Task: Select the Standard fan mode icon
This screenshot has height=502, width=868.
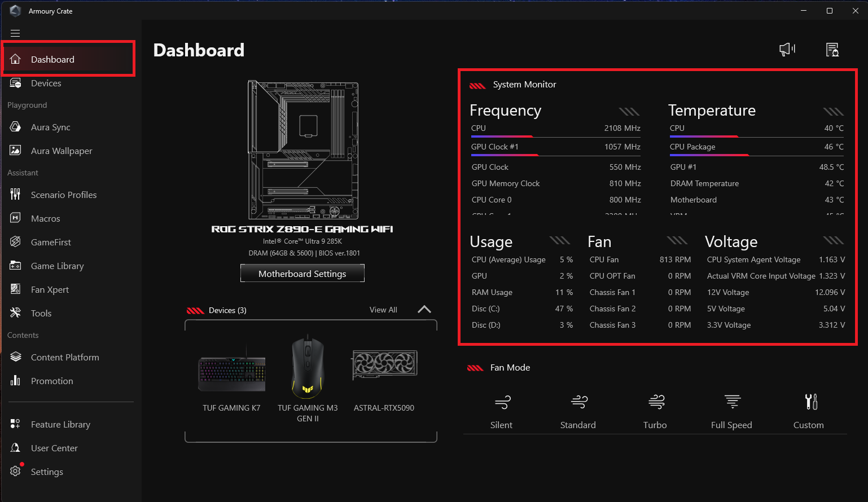Action: 579,402
